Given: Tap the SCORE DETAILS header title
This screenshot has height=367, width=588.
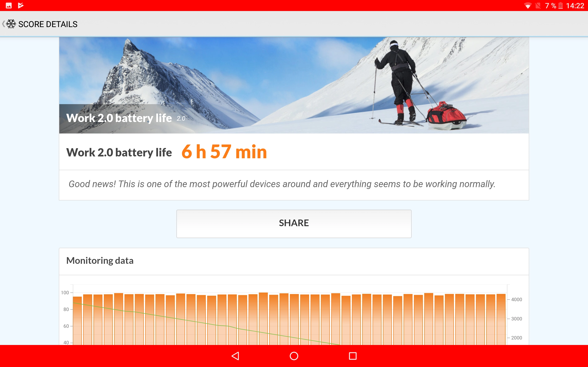Looking at the screenshot, I should (x=48, y=24).
